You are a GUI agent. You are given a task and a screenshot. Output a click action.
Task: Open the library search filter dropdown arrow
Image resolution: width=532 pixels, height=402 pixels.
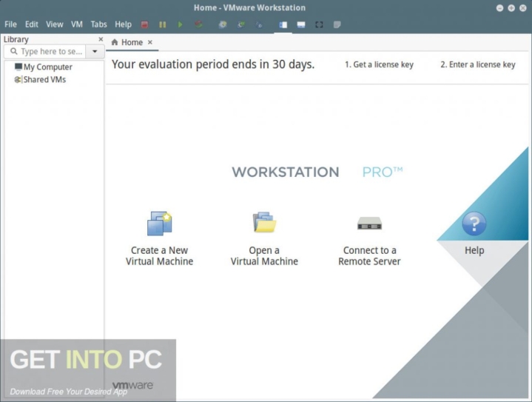pos(95,51)
